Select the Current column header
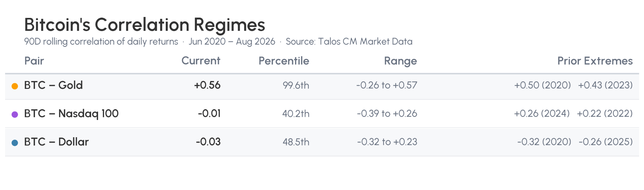The width and height of the screenshot is (644, 190). pyautogui.click(x=201, y=61)
